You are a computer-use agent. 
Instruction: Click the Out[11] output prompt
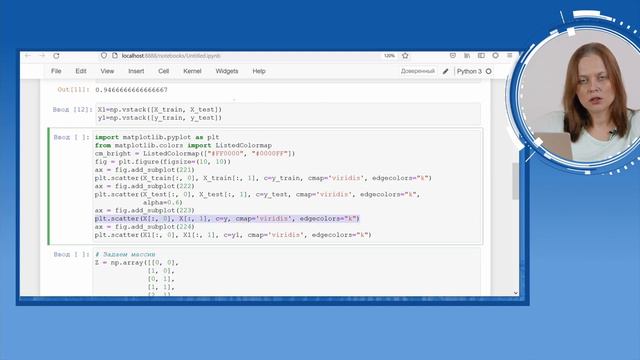click(x=73, y=90)
